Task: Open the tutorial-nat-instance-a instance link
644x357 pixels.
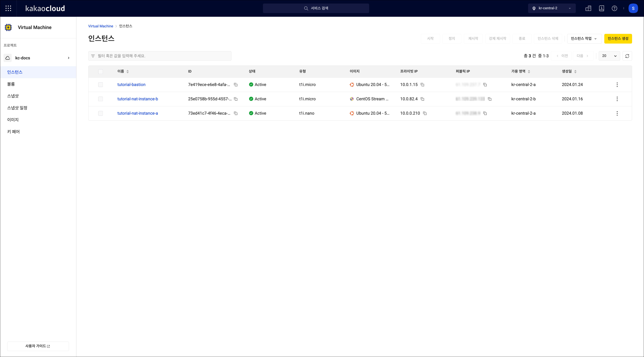Action: click(138, 113)
